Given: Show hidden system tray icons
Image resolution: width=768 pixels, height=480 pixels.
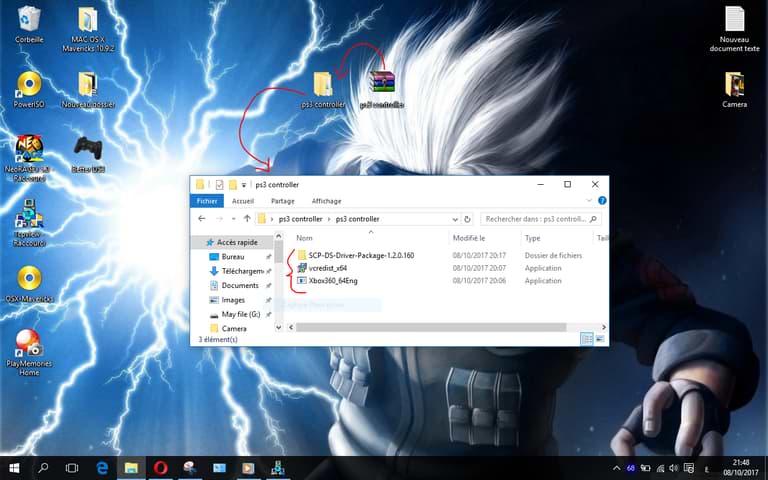Looking at the screenshot, I should [617, 468].
